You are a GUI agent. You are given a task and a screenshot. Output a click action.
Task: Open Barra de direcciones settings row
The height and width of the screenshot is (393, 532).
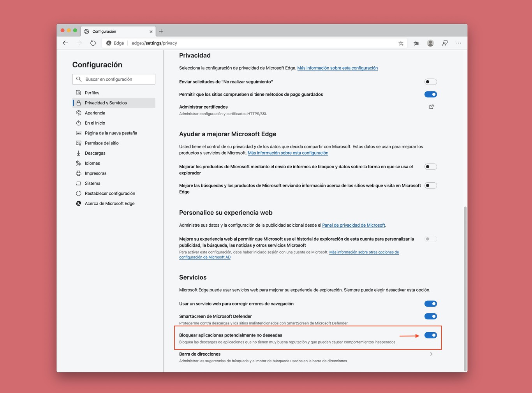(308, 357)
